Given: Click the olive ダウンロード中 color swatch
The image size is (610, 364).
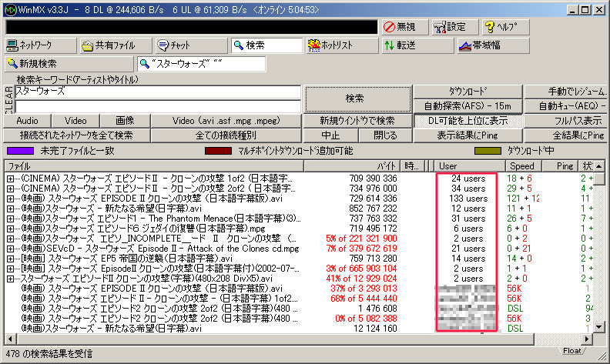Looking at the screenshot, I should pyautogui.click(x=488, y=151).
